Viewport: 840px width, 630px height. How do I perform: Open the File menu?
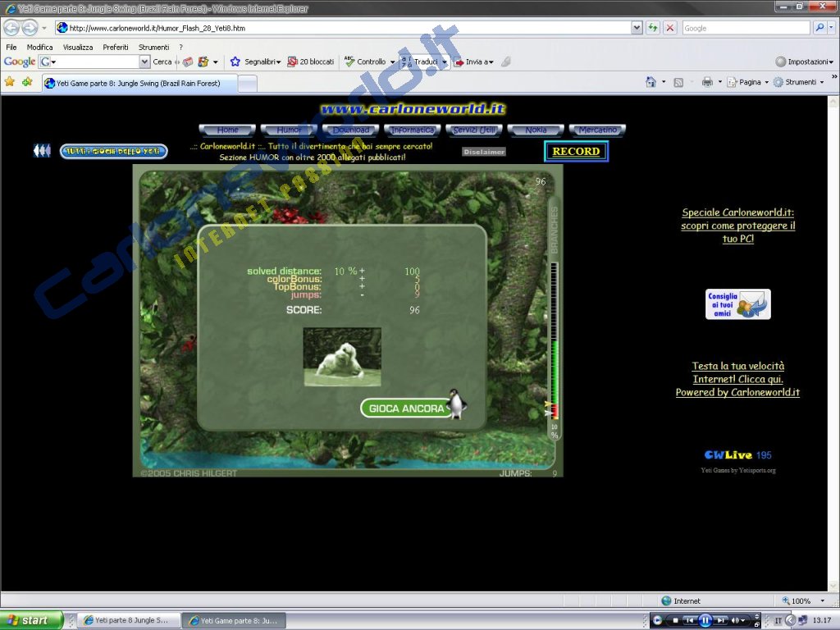[11, 47]
